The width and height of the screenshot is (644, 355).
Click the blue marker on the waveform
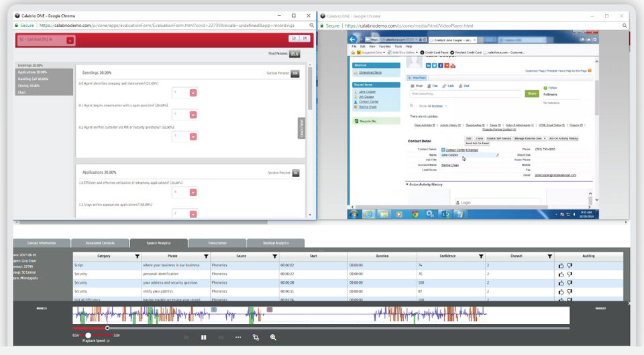pos(214,309)
